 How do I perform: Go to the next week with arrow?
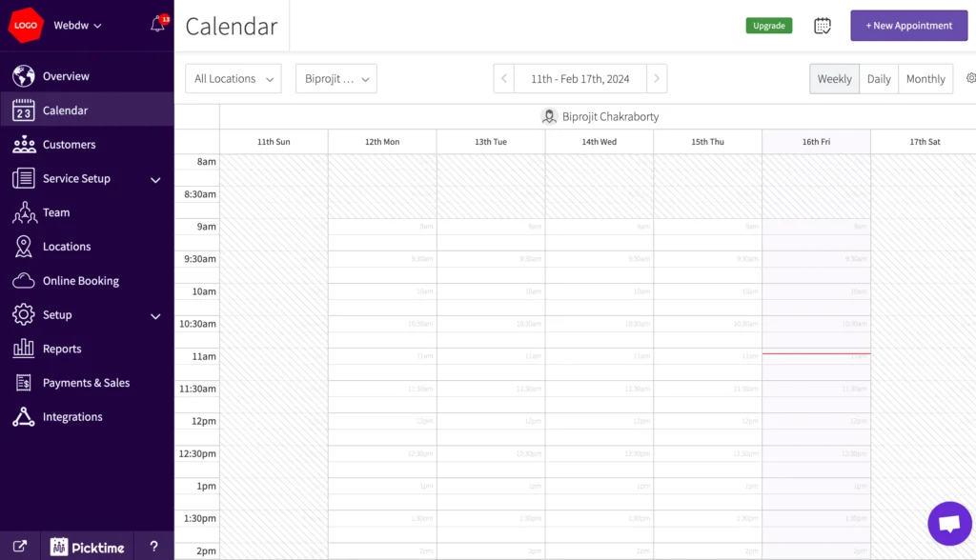pos(657,79)
